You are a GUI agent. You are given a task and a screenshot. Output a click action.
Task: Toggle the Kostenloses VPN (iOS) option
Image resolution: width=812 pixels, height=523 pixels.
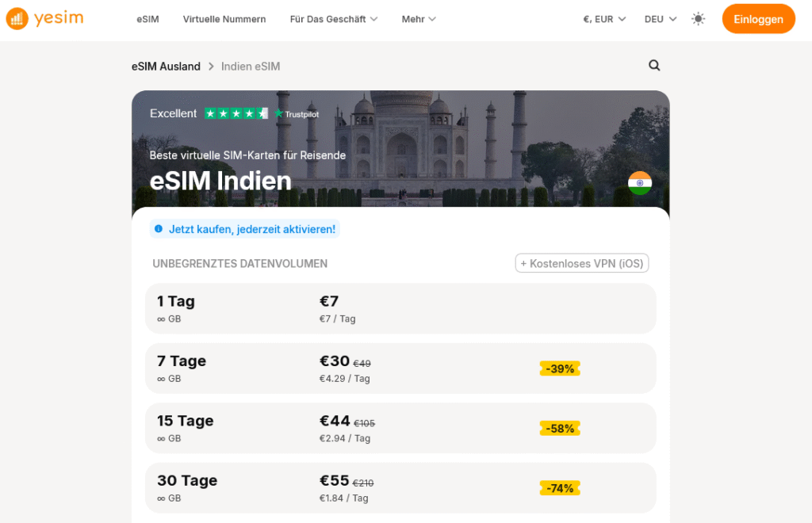coord(581,262)
